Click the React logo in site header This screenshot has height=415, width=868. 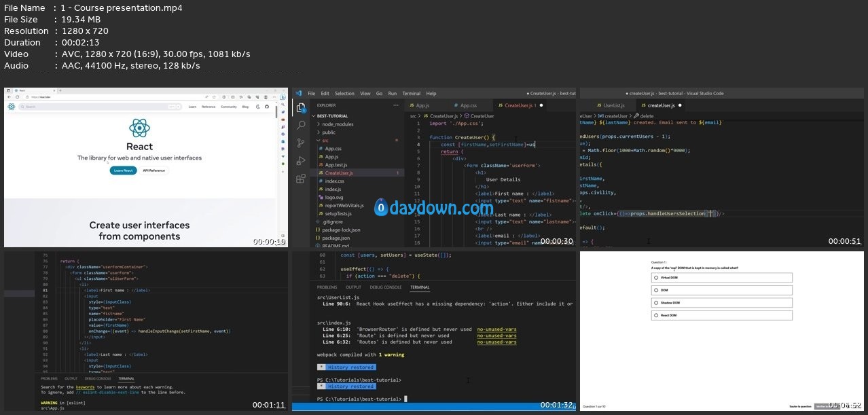click(x=11, y=107)
